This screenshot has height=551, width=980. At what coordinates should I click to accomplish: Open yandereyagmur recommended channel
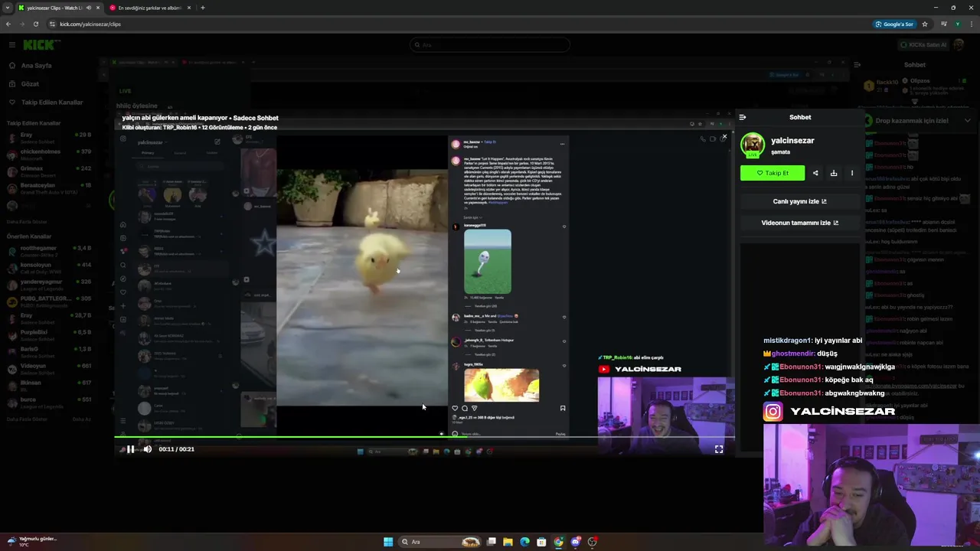49,284
